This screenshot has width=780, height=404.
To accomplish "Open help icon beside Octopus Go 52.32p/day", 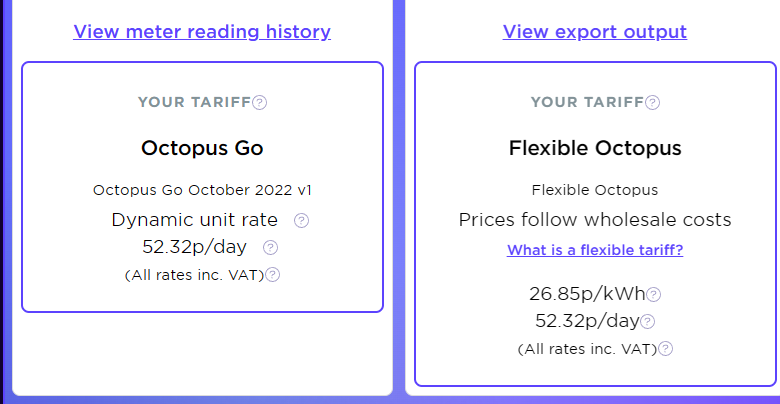I will 271,247.
